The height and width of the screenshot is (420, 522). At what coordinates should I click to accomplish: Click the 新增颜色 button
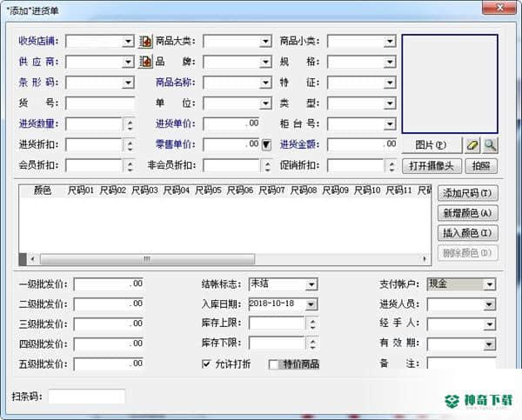tap(468, 213)
